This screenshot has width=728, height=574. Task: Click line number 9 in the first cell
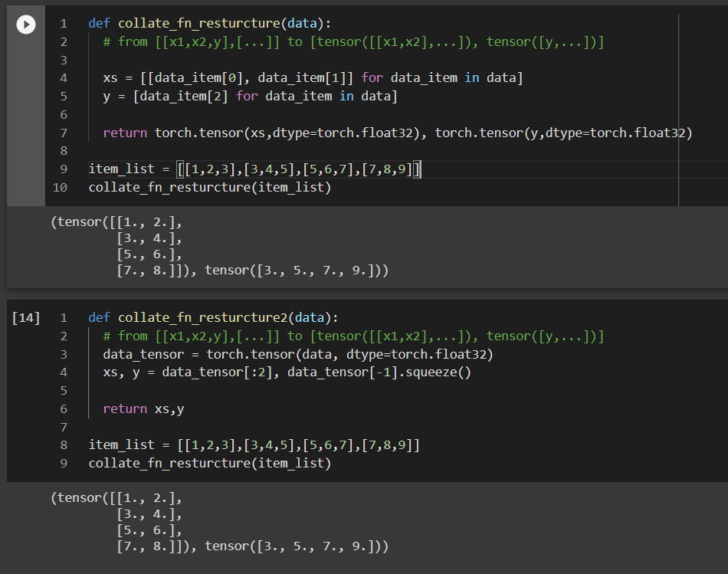pos(63,169)
